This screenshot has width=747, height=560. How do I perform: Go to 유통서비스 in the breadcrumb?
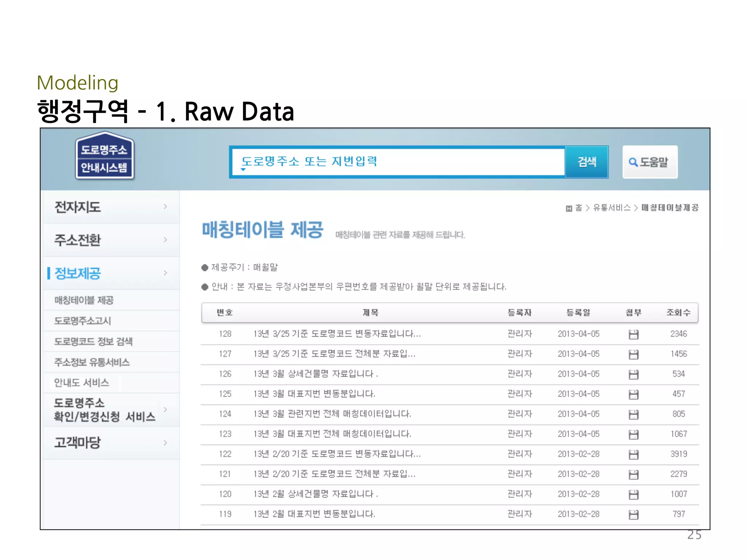pyautogui.click(x=612, y=208)
